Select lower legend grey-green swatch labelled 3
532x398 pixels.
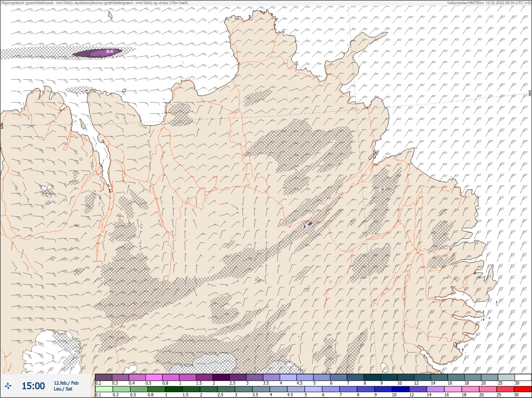coord(244,389)
